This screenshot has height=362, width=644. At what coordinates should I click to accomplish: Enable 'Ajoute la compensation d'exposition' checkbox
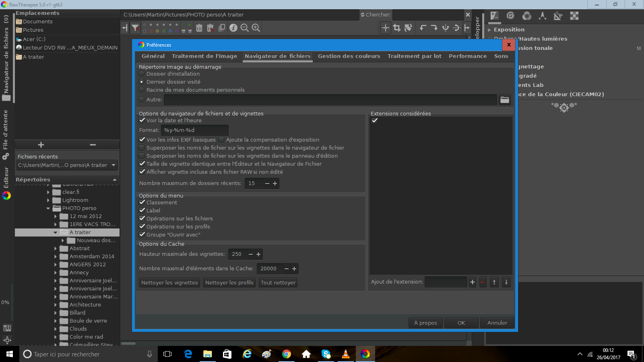pos(221,140)
